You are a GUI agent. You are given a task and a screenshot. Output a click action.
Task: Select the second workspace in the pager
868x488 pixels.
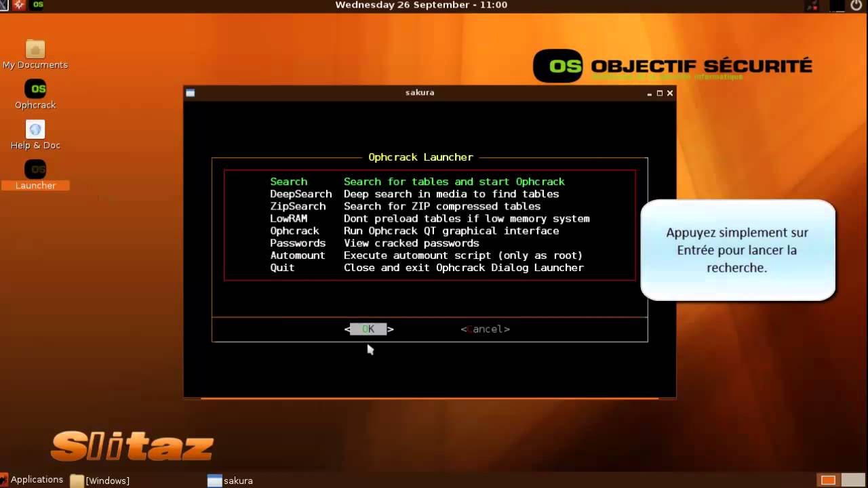pos(852,481)
